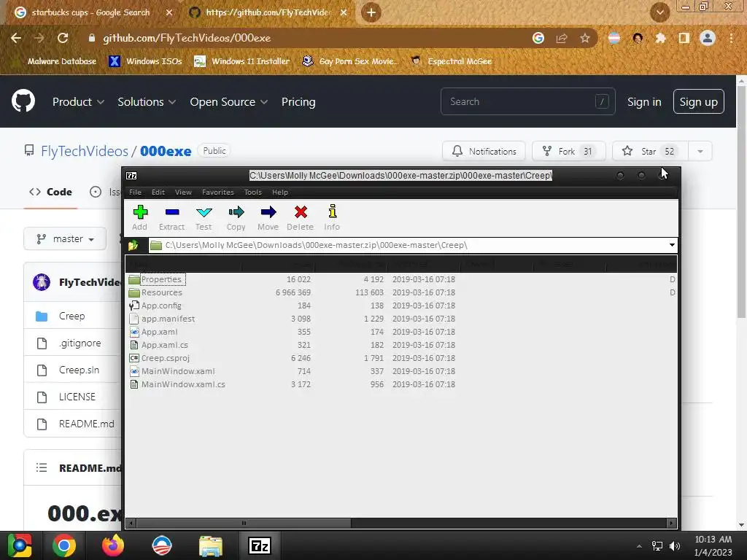Fork the 000exe repository
Screen dimensions: 747x560
pyautogui.click(x=568, y=152)
